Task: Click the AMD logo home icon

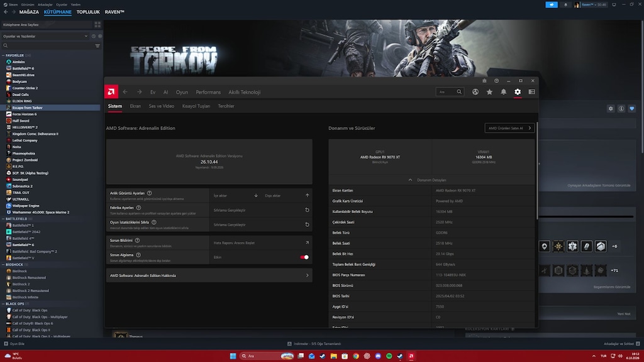Action: (111, 92)
